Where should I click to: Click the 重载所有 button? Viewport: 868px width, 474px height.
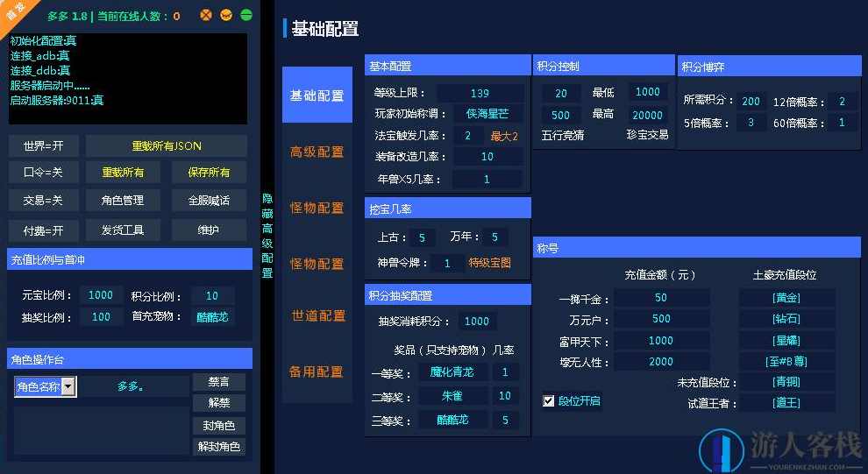tap(123, 173)
